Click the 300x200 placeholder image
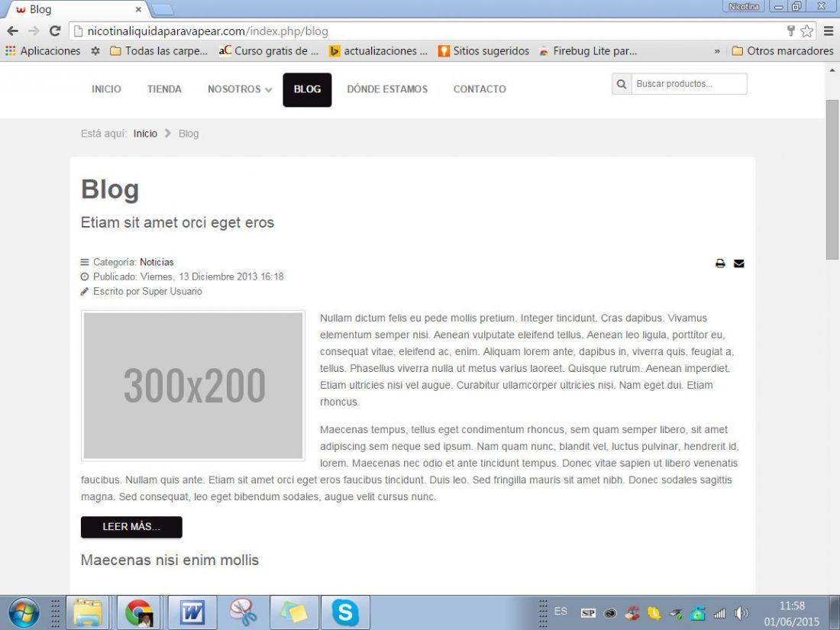Image resolution: width=840 pixels, height=630 pixels. (193, 385)
